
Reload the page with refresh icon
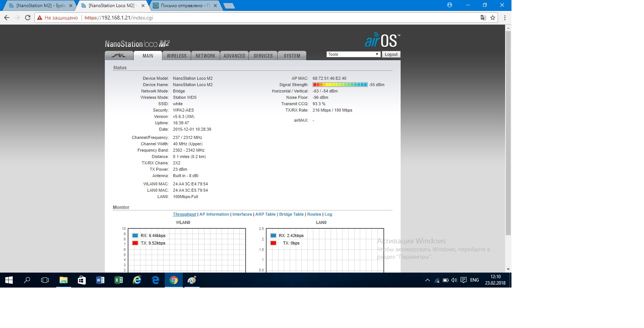click(x=28, y=18)
